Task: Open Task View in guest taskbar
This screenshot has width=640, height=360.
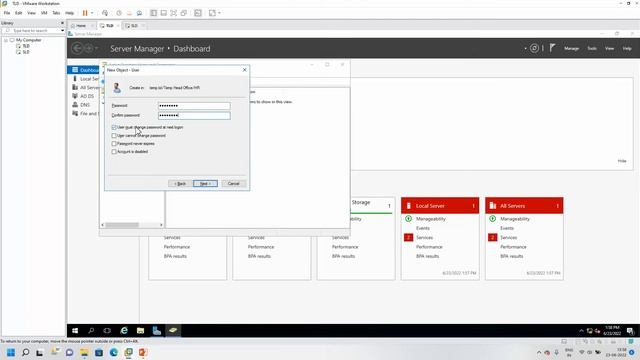Action: (107, 331)
